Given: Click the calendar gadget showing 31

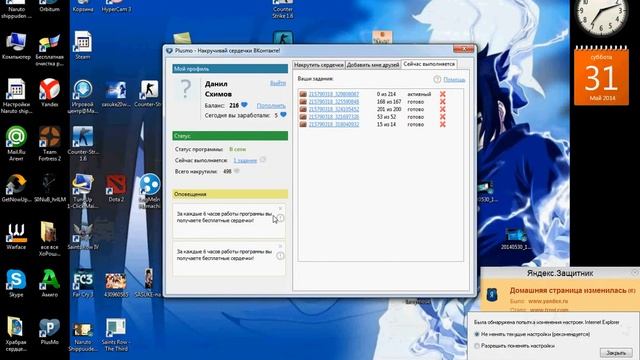Looking at the screenshot, I should (x=601, y=76).
